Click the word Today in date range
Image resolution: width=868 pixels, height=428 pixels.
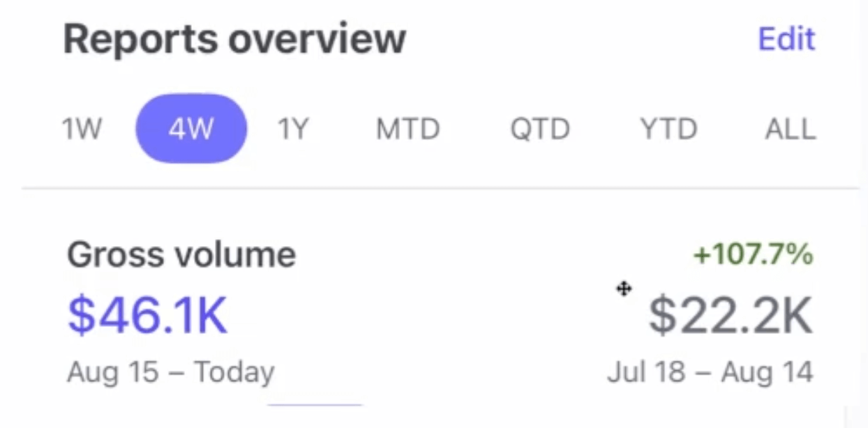click(234, 372)
